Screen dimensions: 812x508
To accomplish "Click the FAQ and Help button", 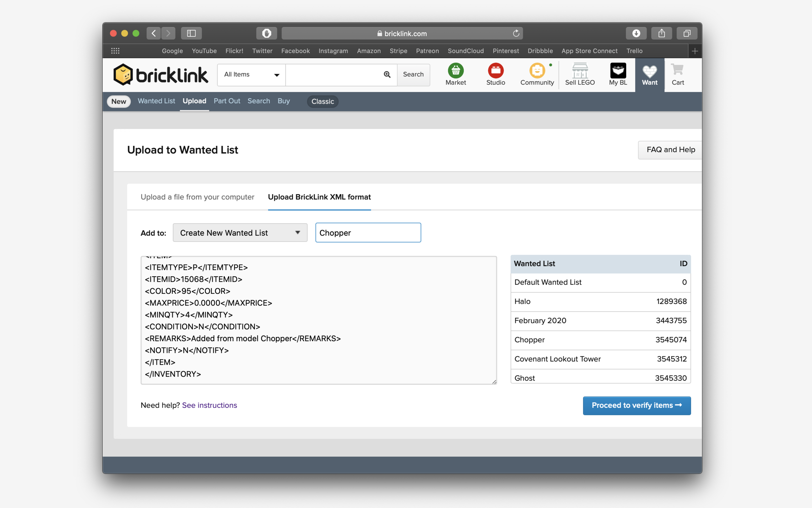I will (x=670, y=150).
